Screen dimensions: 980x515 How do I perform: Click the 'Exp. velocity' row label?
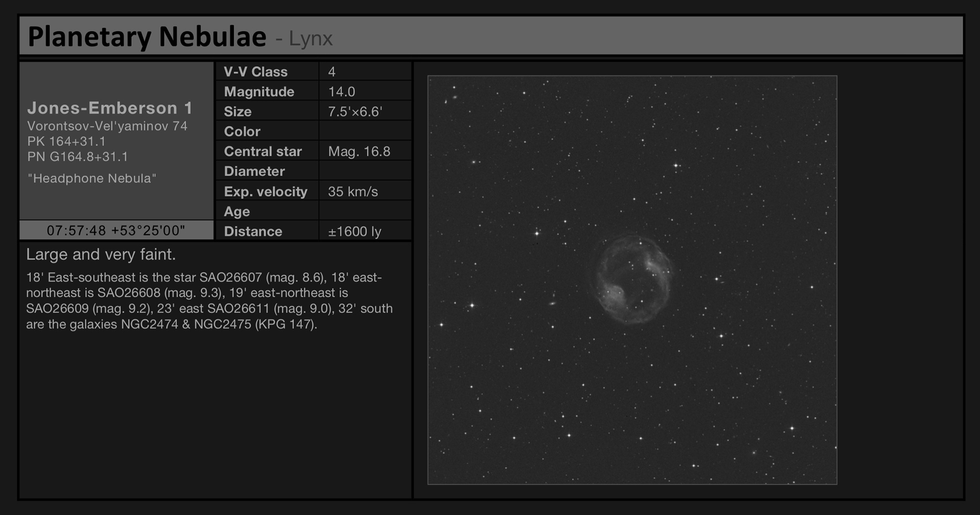(266, 191)
